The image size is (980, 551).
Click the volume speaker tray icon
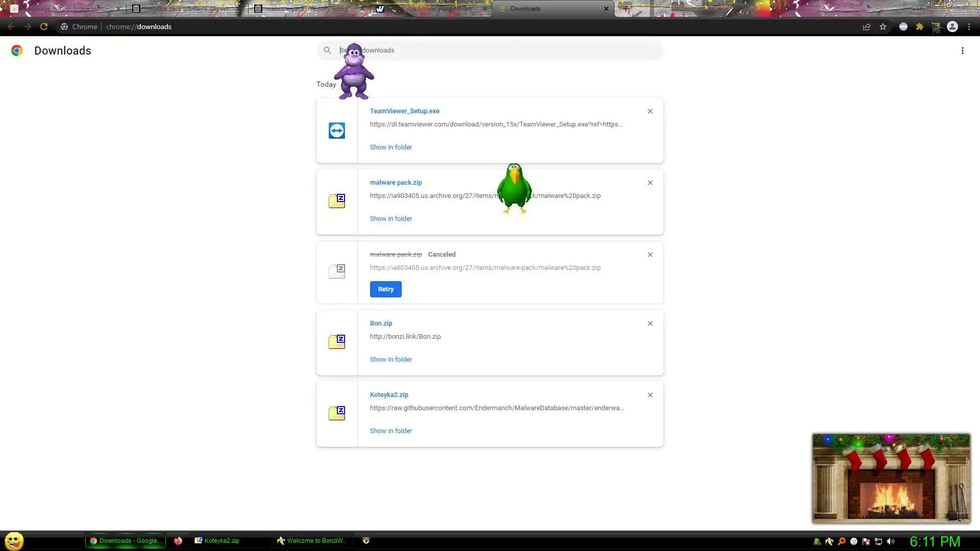(891, 541)
